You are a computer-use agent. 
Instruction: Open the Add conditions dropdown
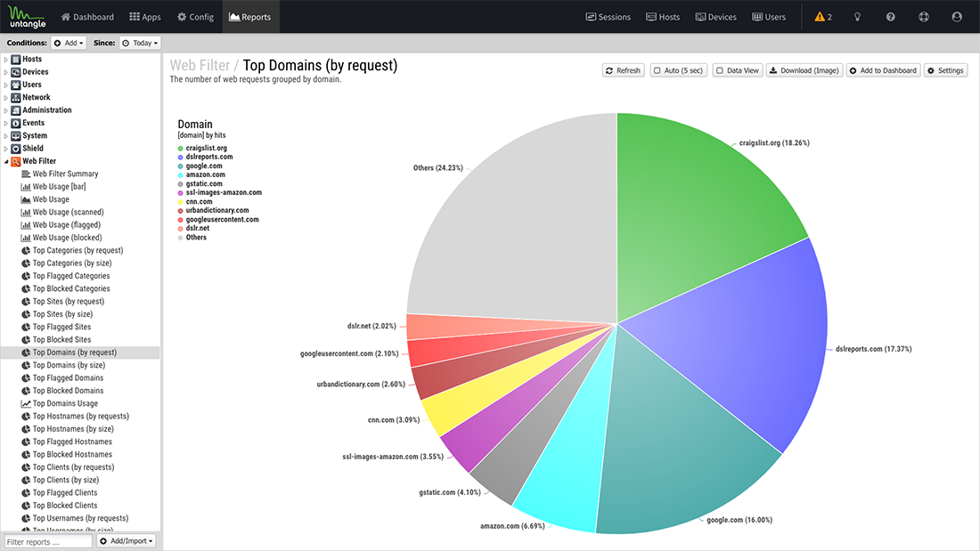[69, 43]
